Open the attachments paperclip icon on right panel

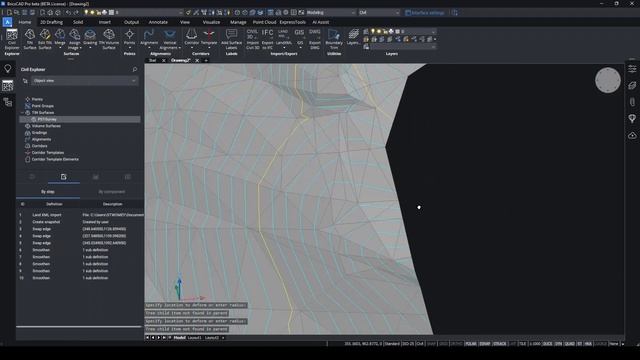[632, 102]
